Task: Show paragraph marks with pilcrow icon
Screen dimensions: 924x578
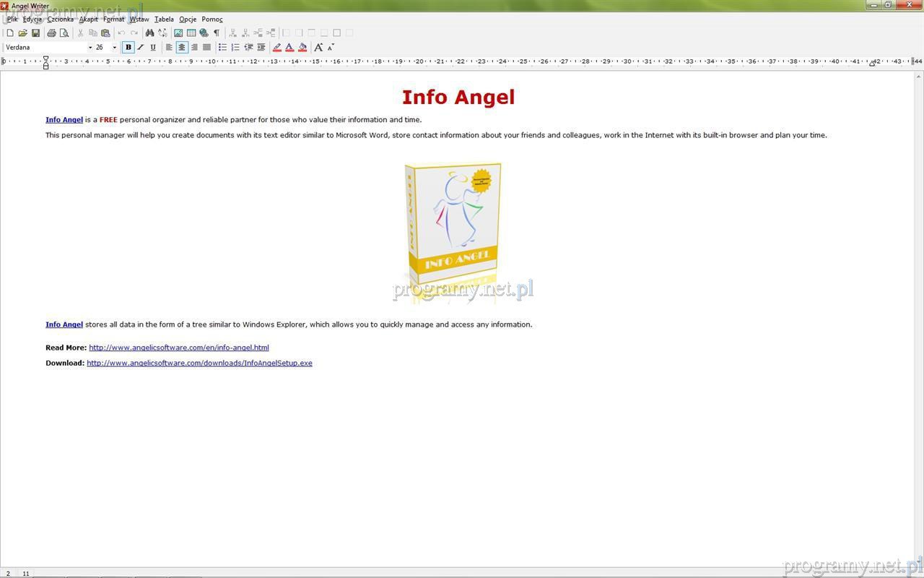Action: pos(217,33)
